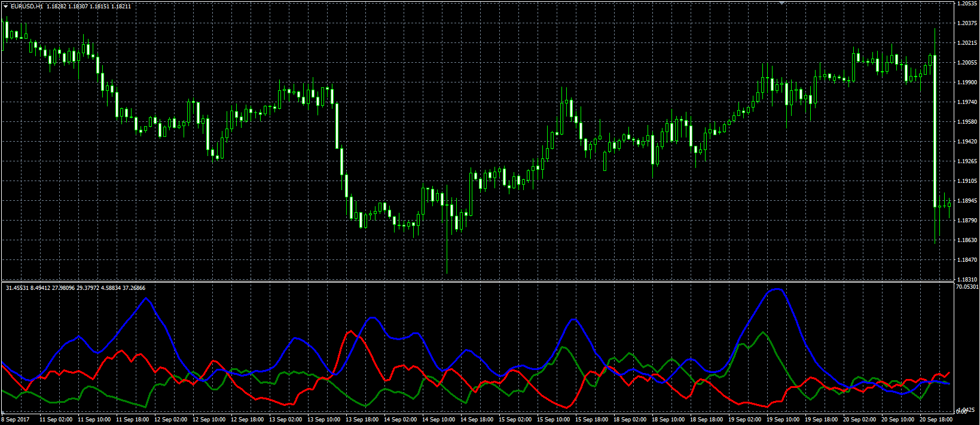The height and width of the screenshot is (425, 980).
Task: Click the 19 Sep 10:00 time label
Action: 783,420
